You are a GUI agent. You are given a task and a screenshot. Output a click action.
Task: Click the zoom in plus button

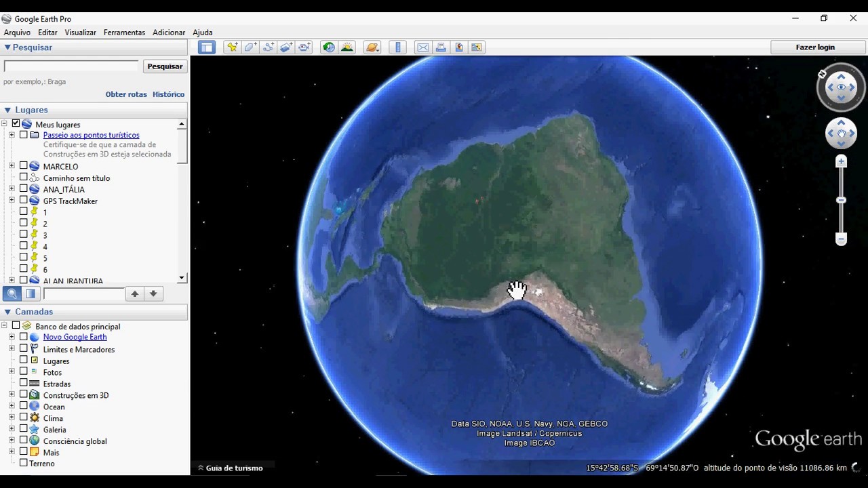pos(841,161)
